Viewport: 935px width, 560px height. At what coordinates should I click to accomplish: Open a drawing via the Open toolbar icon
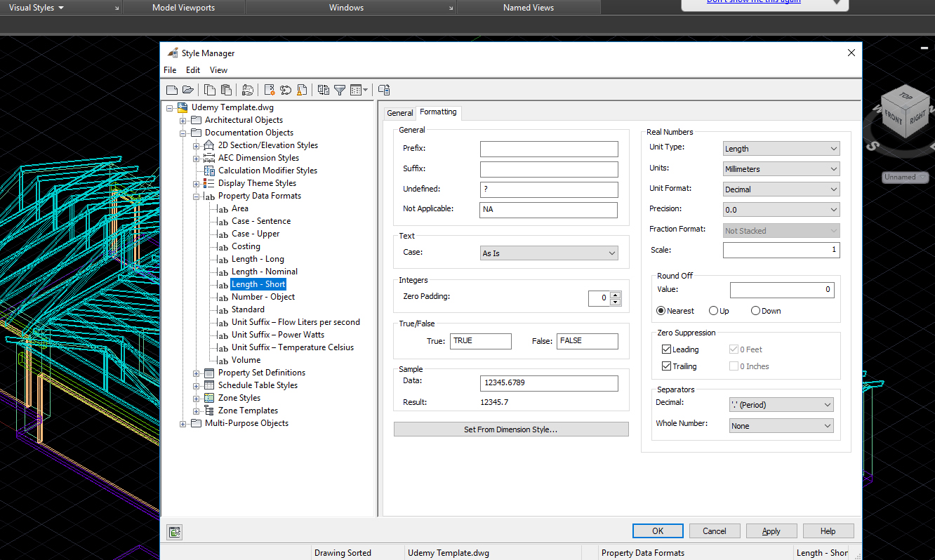click(188, 90)
